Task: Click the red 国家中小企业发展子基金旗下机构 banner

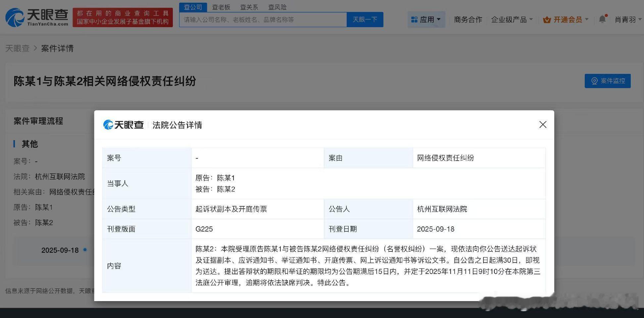Action: tap(123, 18)
